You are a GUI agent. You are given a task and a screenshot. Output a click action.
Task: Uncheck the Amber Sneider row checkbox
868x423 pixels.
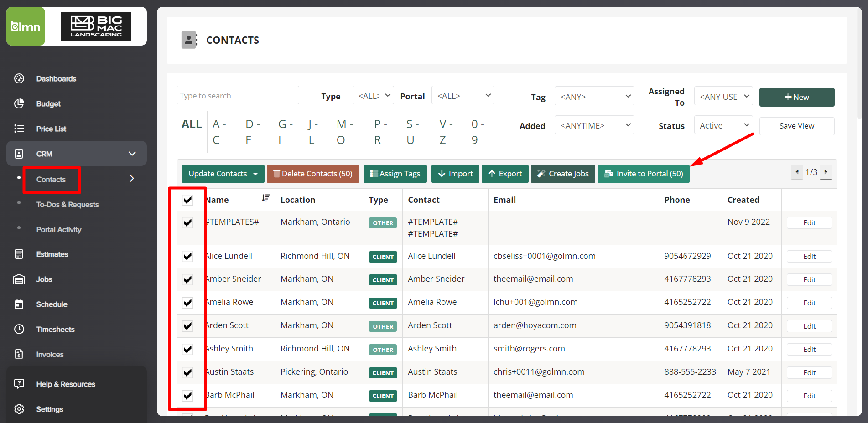click(187, 279)
